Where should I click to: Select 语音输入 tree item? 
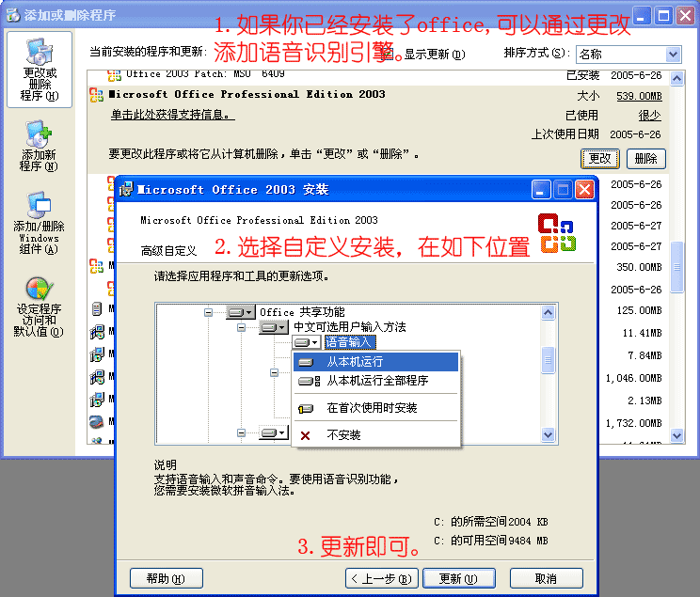pyautogui.click(x=350, y=342)
